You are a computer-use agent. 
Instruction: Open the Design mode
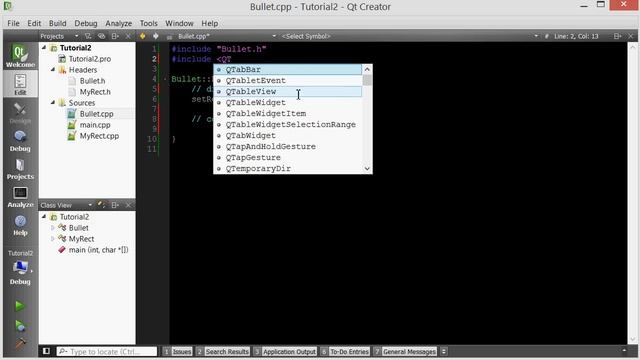pyautogui.click(x=20, y=113)
